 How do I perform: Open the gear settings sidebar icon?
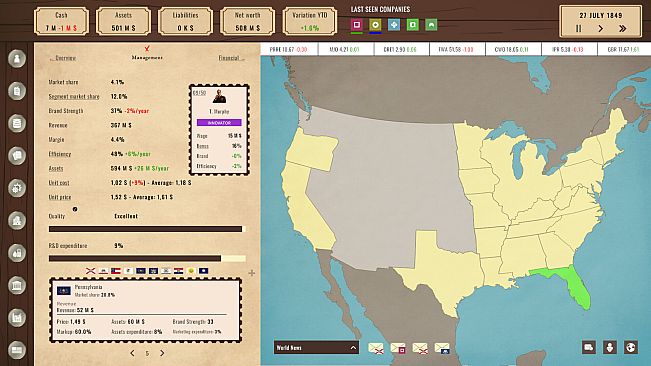click(17, 188)
